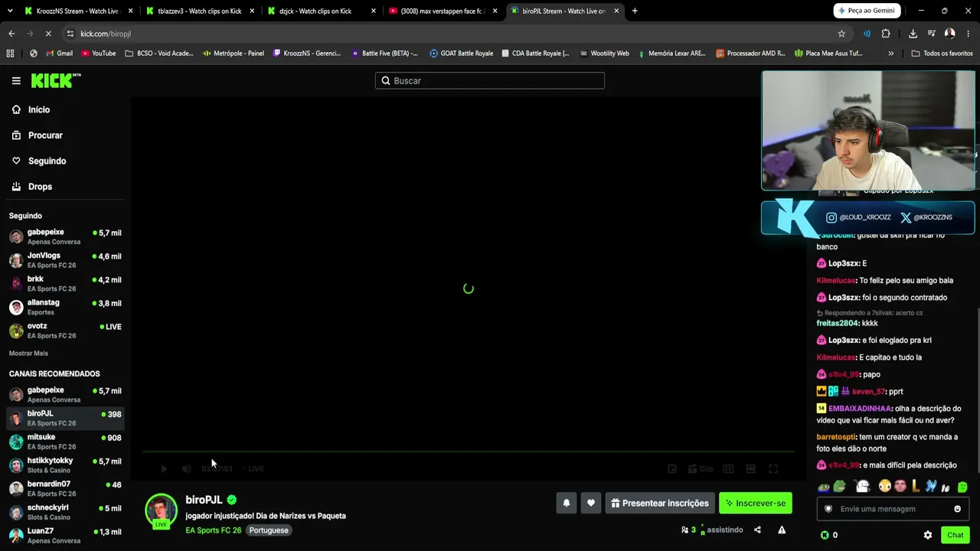Open the browser downloads icon

(x=913, y=34)
